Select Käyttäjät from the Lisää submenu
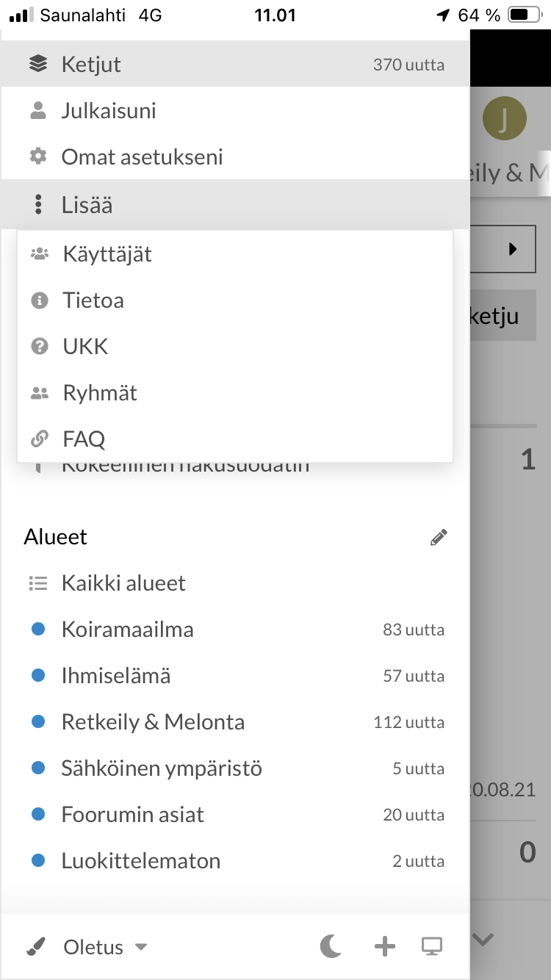The height and width of the screenshot is (980, 551). coord(107,254)
